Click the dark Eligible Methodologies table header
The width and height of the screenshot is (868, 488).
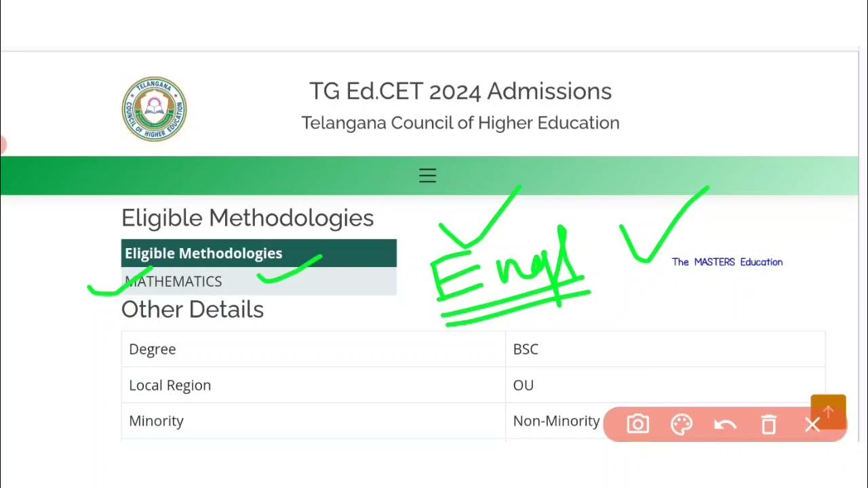coord(258,253)
